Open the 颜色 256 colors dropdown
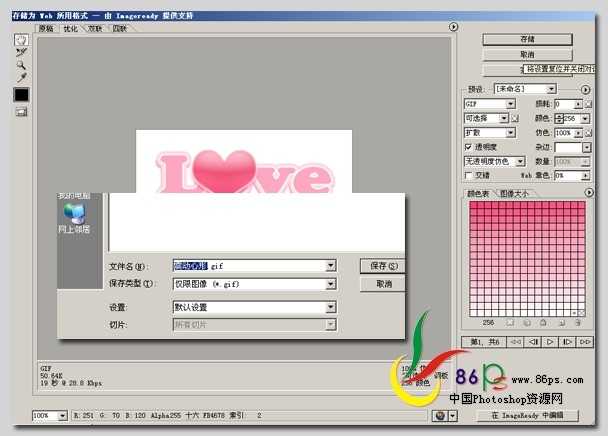This screenshot has height=436, width=608. coord(586,118)
